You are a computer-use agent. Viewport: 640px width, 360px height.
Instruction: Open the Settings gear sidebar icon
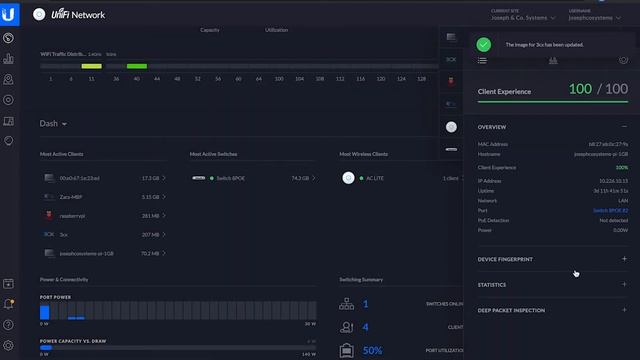(x=8, y=345)
